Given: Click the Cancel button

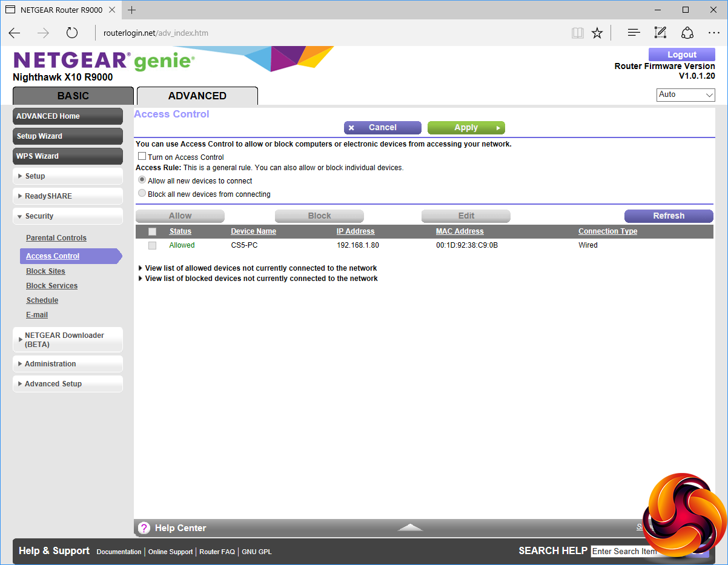Looking at the screenshot, I should pos(382,128).
